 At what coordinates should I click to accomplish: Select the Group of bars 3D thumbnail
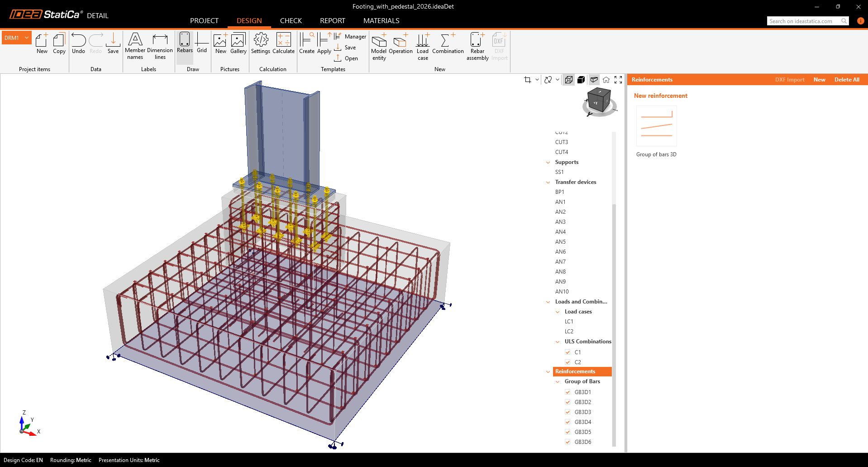656,126
